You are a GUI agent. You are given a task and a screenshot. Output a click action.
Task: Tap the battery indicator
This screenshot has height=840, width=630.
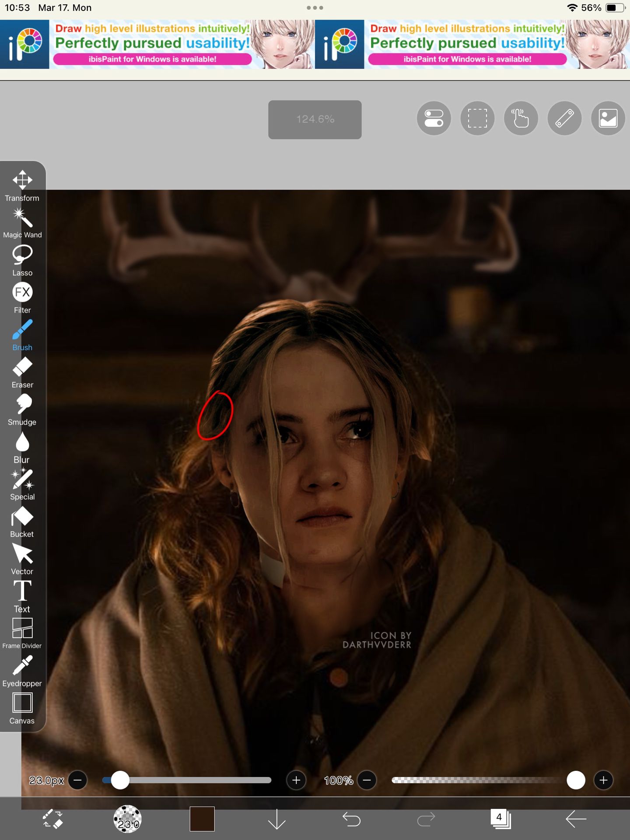coord(616,8)
